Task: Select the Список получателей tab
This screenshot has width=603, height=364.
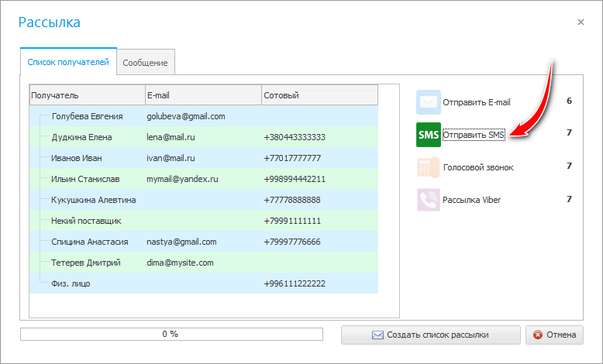Action: pyautogui.click(x=68, y=62)
